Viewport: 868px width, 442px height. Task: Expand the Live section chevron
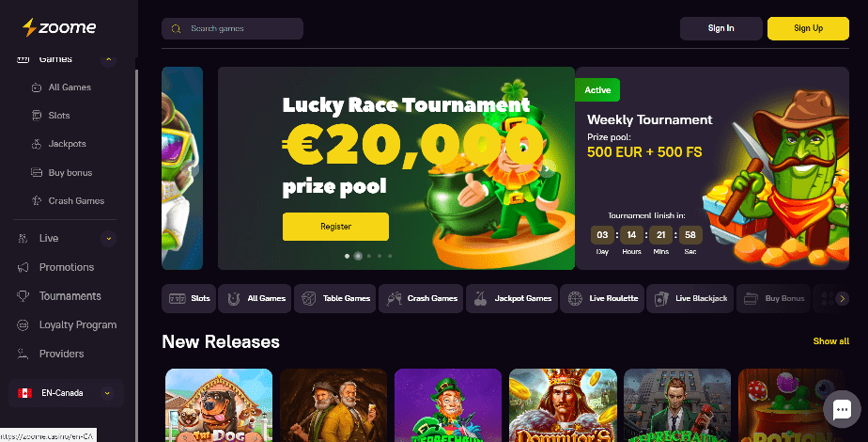click(109, 239)
